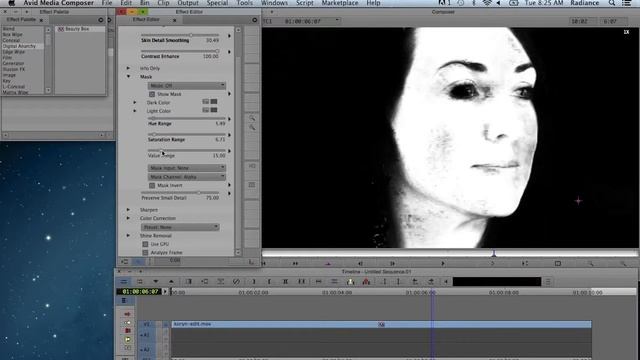Click the lower magnifier icon in Effect Editor

click(x=252, y=128)
